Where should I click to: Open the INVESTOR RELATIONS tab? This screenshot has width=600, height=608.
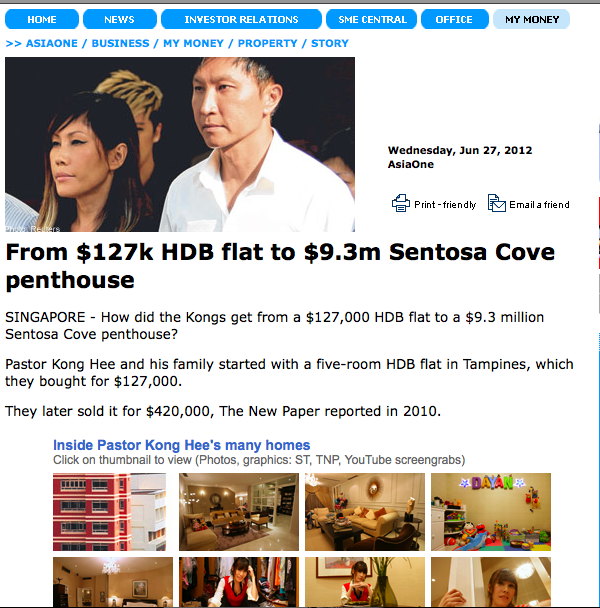(241, 19)
